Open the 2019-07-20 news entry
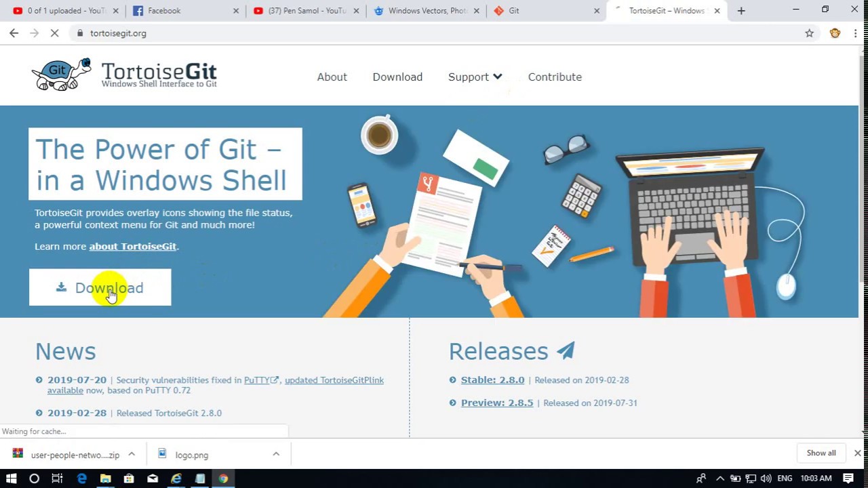This screenshot has width=868, height=488. click(x=77, y=380)
